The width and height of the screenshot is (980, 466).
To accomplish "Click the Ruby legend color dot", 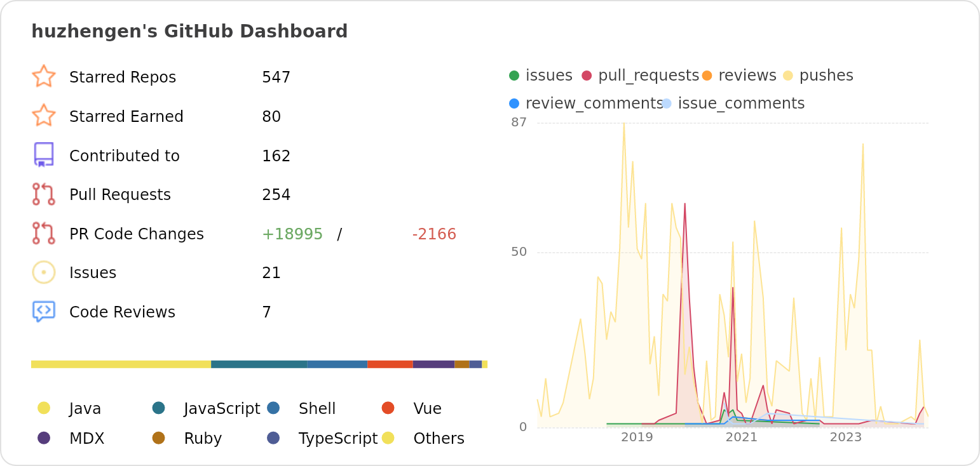I will 159,438.
